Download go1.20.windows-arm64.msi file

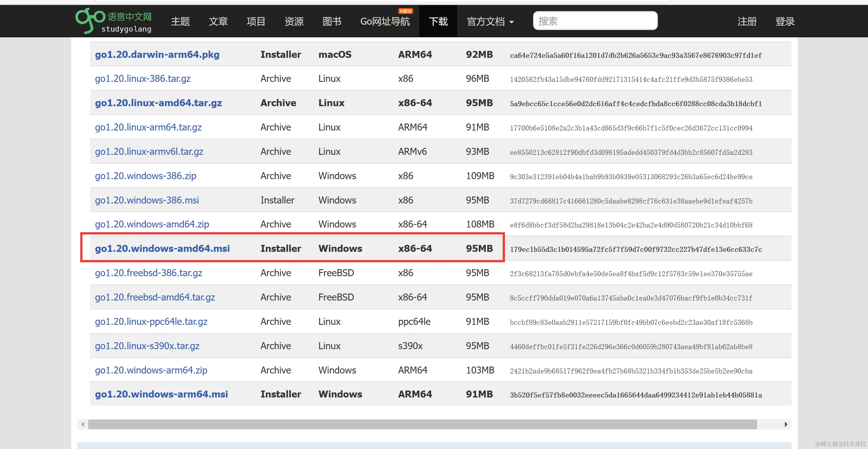pos(161,394)
